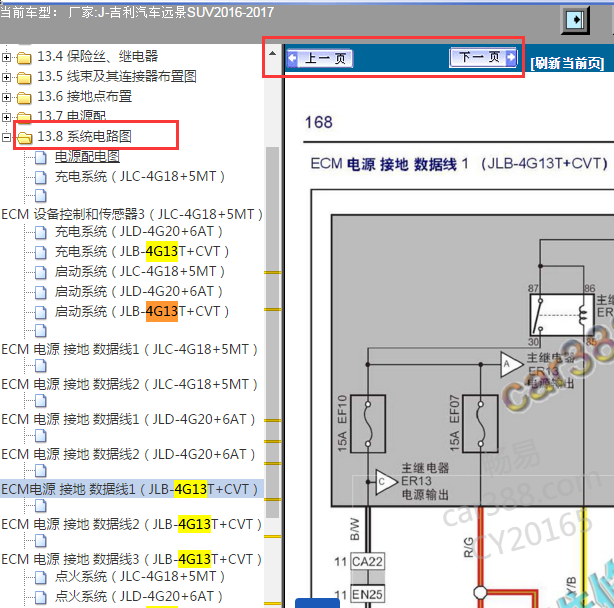The width and height of the screenshot is (614, 608).
Task: Click document icon beside 电源配电图
Action: pos(40,157)
